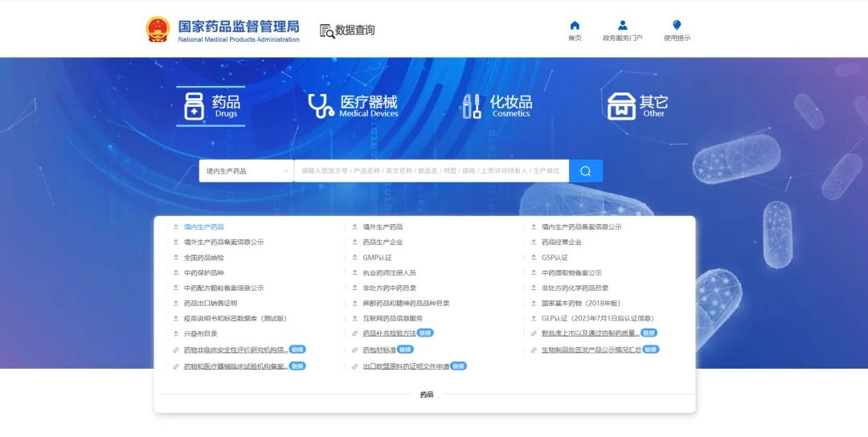Follow 药品补充检验方法 external link

389,333
